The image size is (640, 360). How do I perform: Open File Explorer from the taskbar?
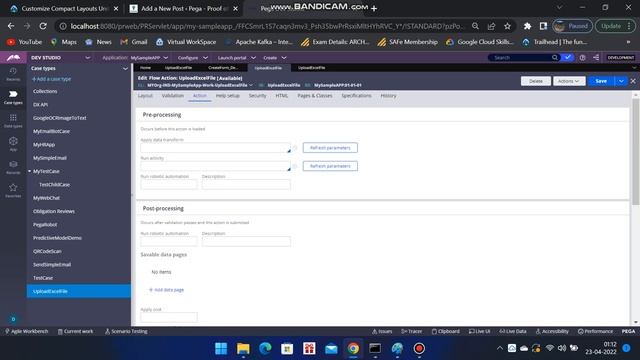point(243,349)
